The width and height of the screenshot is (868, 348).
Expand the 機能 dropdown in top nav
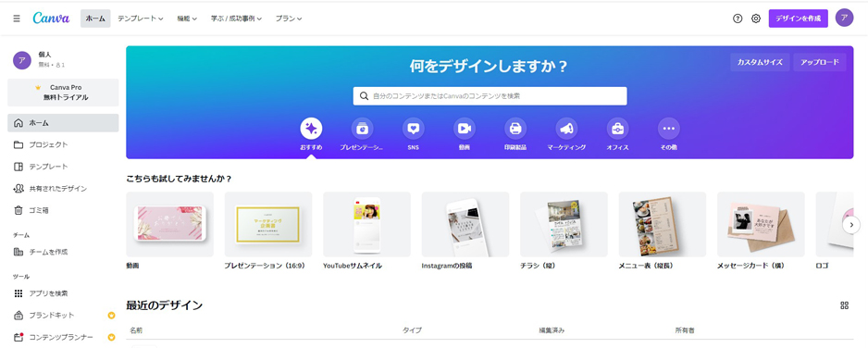pyautogui.click(x=187, y=19)
